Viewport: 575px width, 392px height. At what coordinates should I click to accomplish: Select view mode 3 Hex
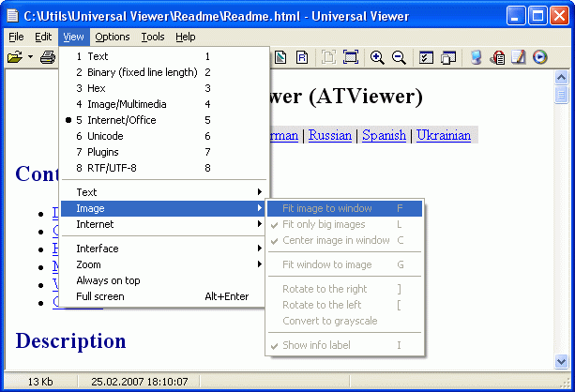click(164, 88)
